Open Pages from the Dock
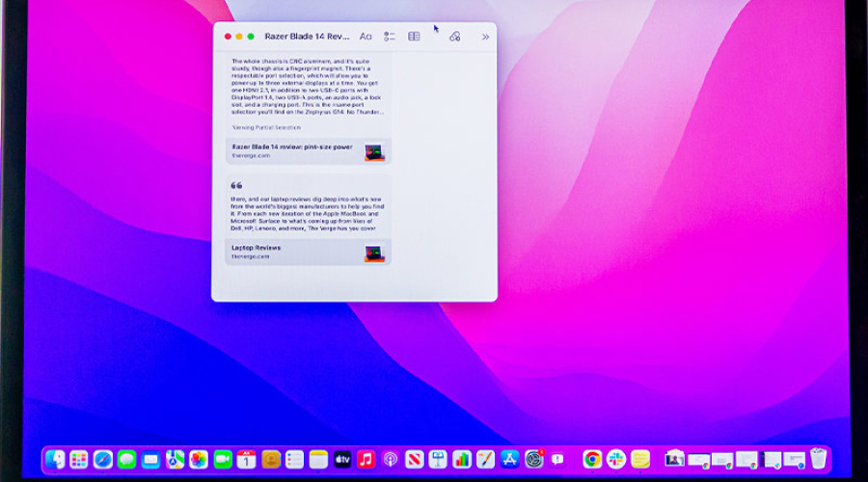This screenshot has height=482, width=868. point(485,459)
